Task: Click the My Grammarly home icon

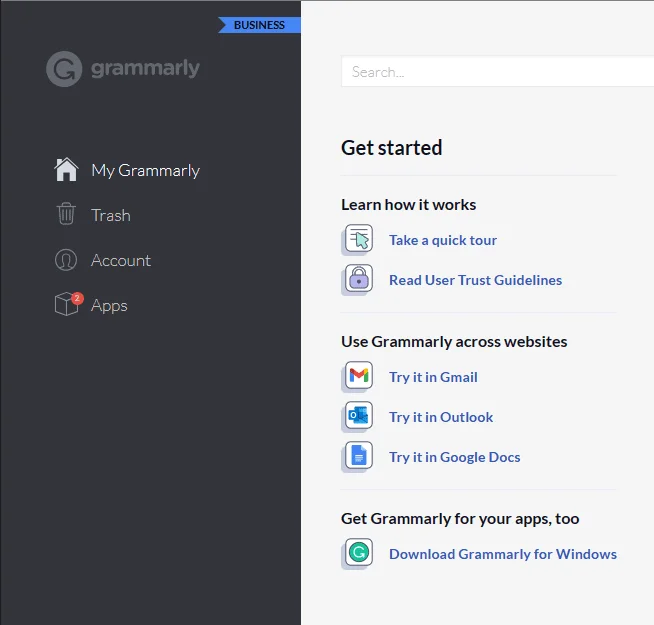Action: pos(66,169)
